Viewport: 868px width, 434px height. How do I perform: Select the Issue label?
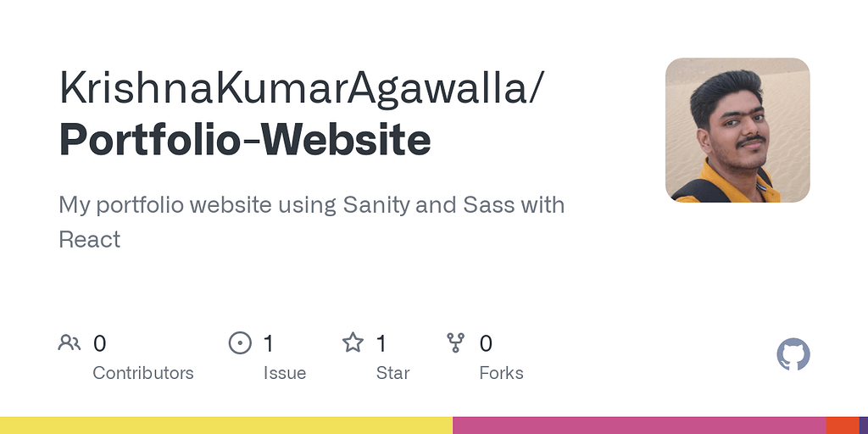pyautogui.click(x=285, y=373)
